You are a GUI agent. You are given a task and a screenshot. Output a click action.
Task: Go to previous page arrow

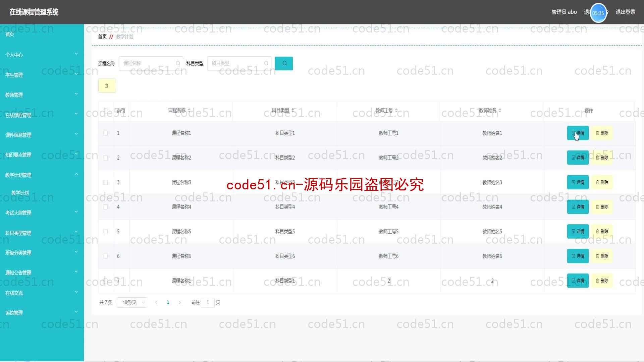pyautogui.click(x=156, y=302)
